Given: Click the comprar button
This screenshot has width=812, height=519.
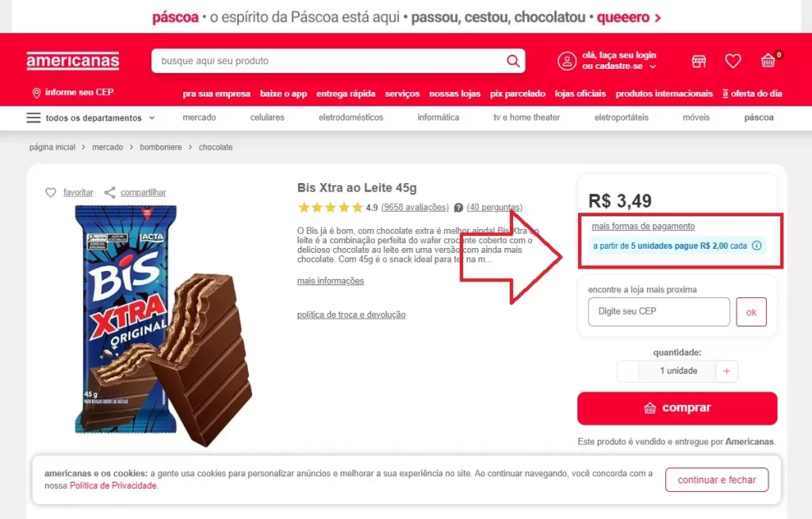Looking at the screenshot, I should coord(677,408).
